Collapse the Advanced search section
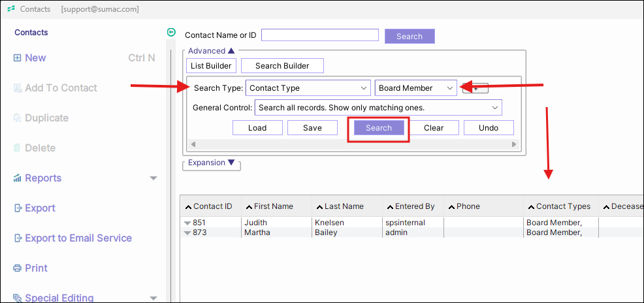The width and height of the screenshot is (644, 303). click(x=231, y=51)
